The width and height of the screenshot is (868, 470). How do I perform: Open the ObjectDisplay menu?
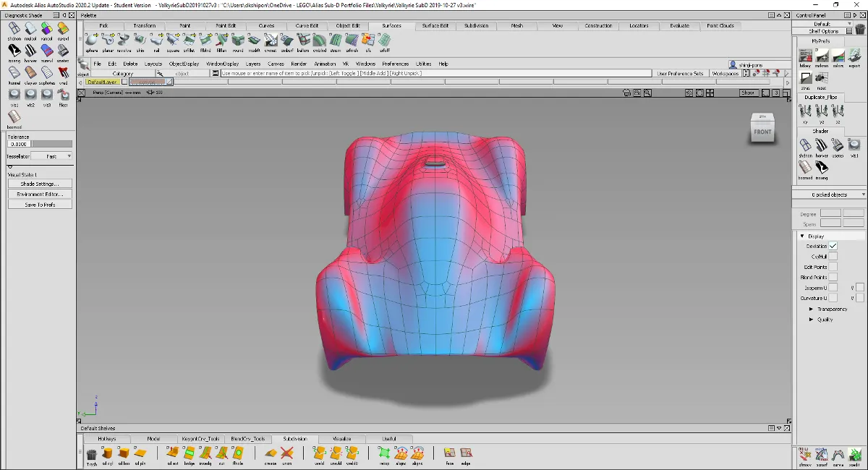coord(184,64)
